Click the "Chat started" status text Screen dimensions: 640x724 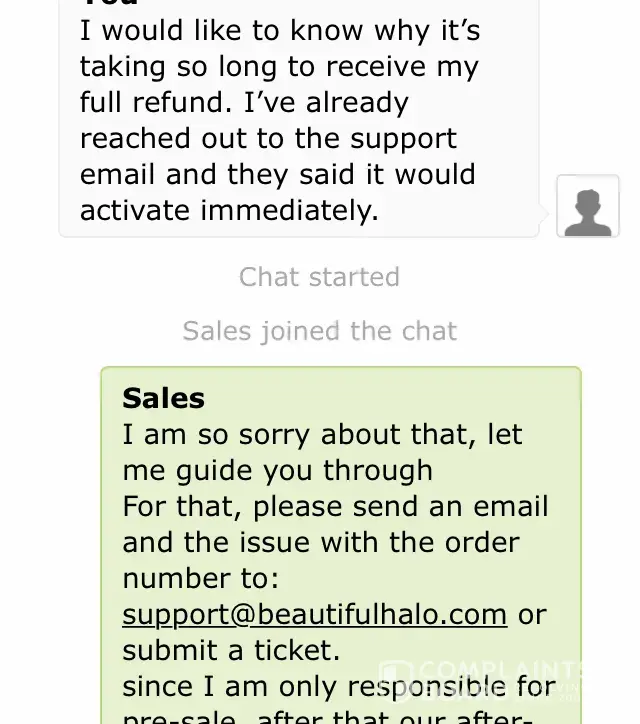(x=319, y=277)
